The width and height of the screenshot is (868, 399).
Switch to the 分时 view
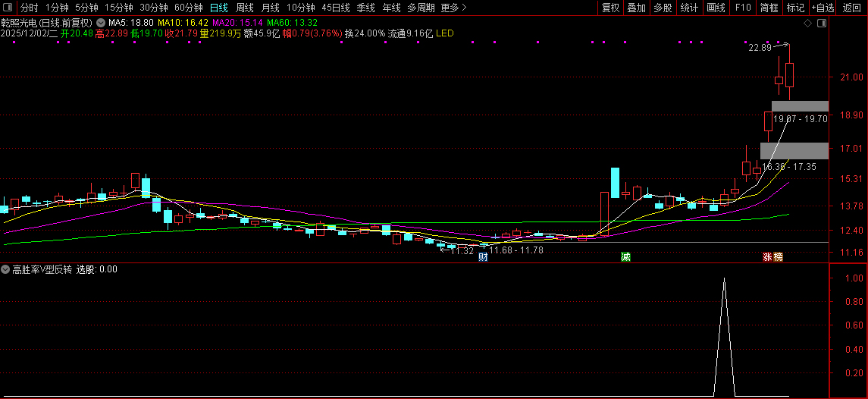pyautogui.click(x=30, y=8)
